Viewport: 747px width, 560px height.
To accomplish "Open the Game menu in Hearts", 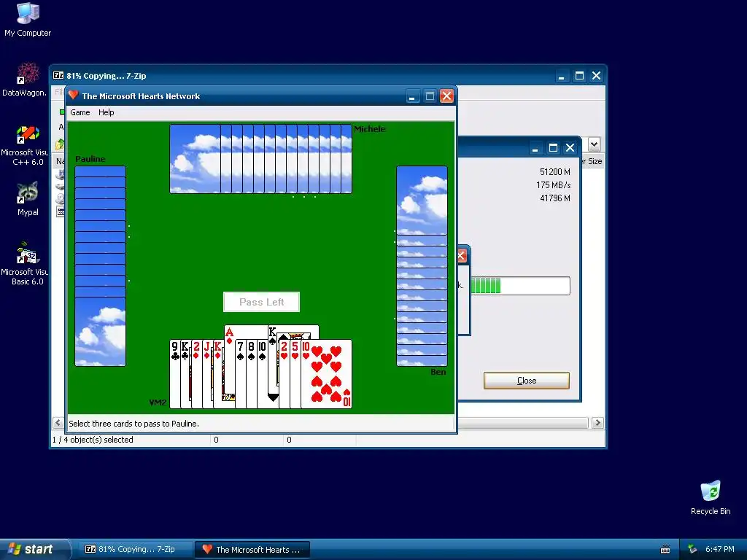I will (80, 112).
